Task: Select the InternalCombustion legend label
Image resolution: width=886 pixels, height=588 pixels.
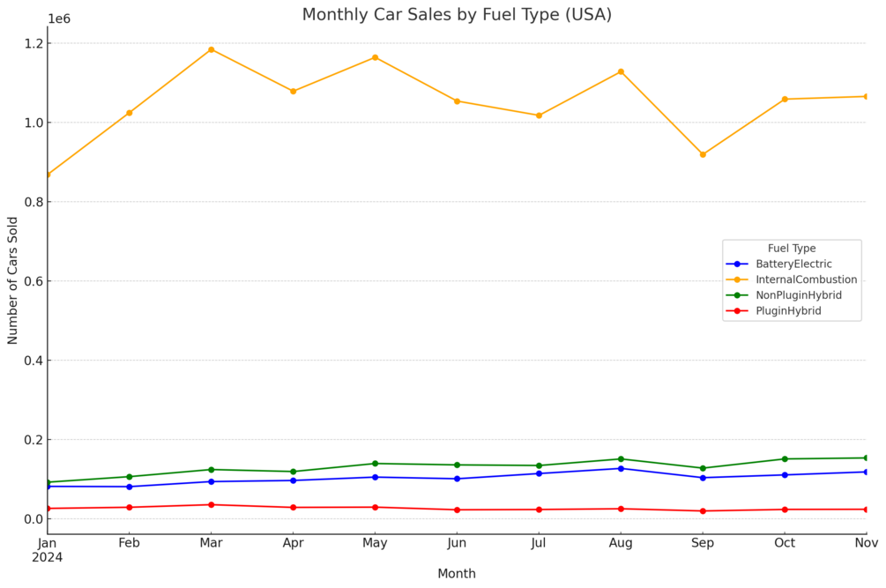Action: (806, 279)
